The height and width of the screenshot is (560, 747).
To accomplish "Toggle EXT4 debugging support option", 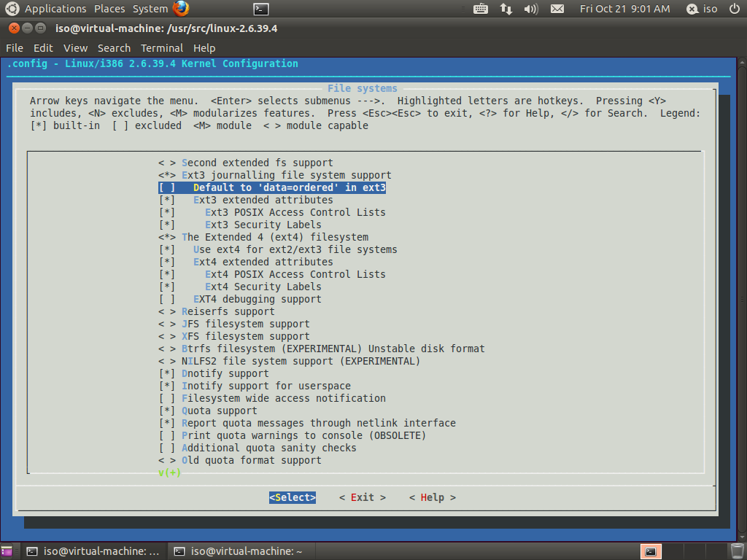I will coord(240,299).
